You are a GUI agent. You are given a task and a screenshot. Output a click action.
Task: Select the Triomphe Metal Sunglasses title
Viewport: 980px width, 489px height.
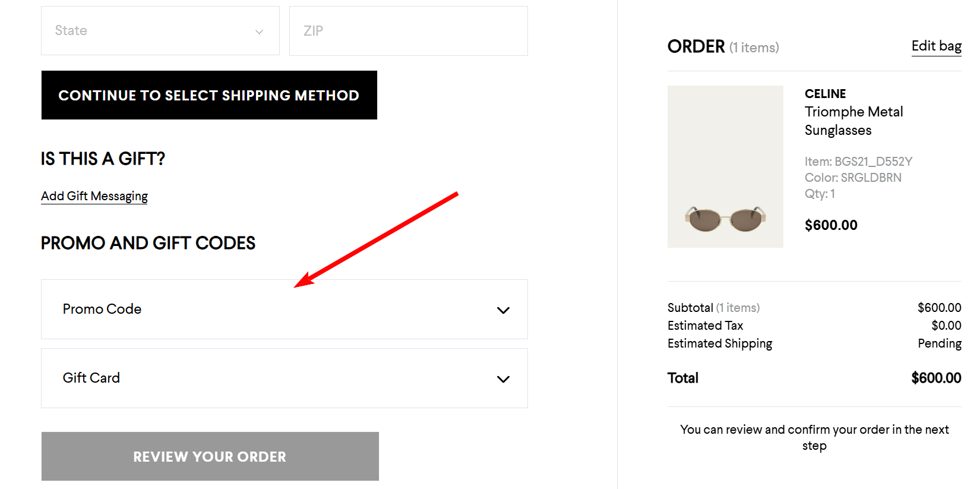pyautogui.click(x=853, y=121)
